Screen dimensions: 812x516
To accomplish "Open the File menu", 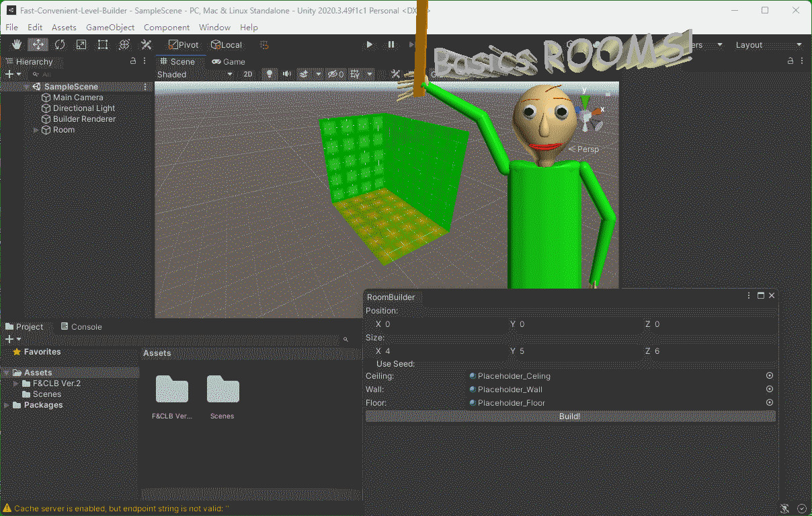I will click(x=11, y=27).
